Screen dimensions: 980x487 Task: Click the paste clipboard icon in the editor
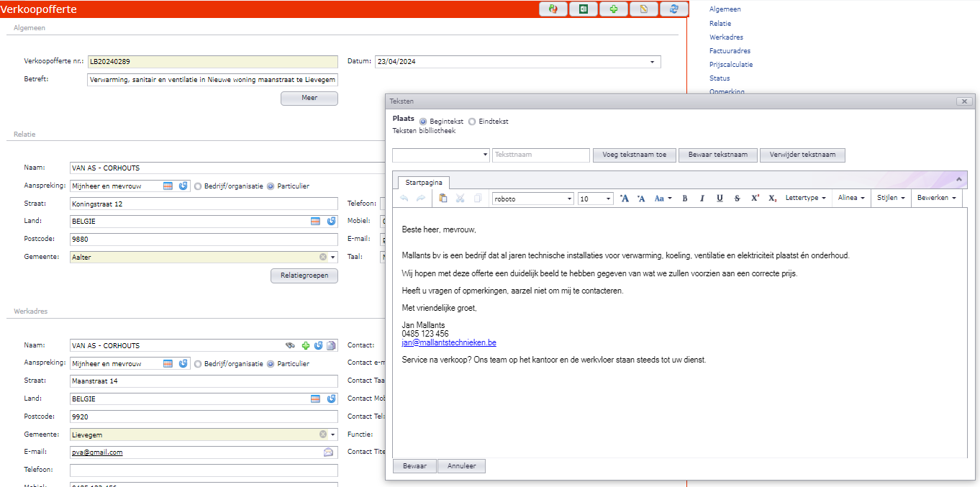pyautogui.click(x=443, y=199)
